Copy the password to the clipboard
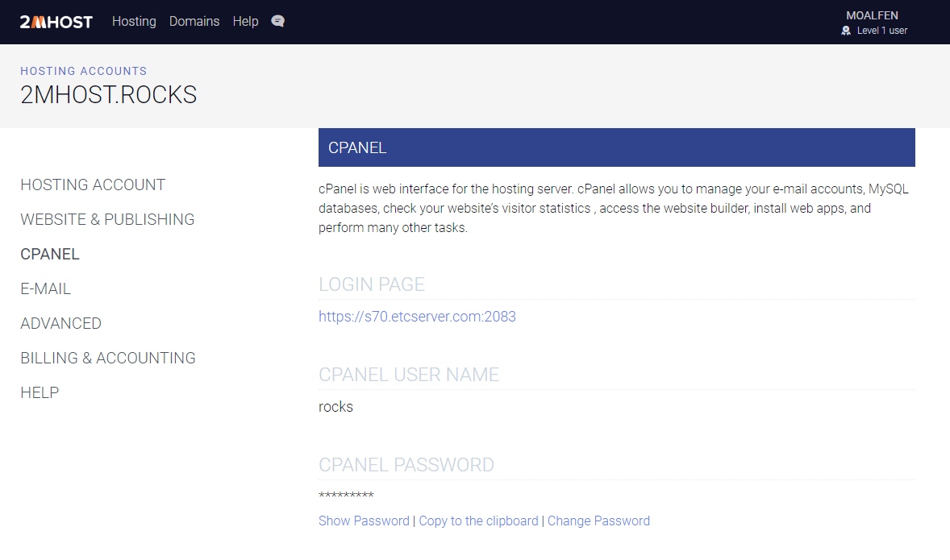The image size is (950, 560). coord(478,521)
